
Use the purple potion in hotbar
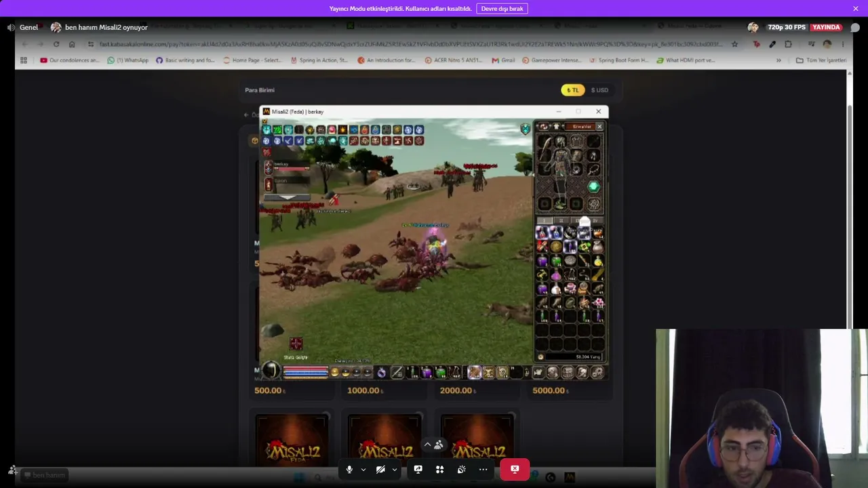pos(427,372)
